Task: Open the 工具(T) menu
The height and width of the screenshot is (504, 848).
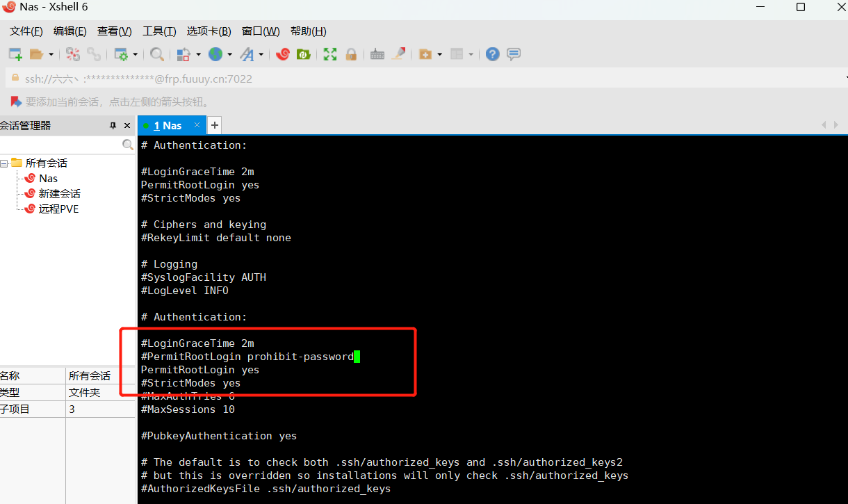Action: [159, 31]
